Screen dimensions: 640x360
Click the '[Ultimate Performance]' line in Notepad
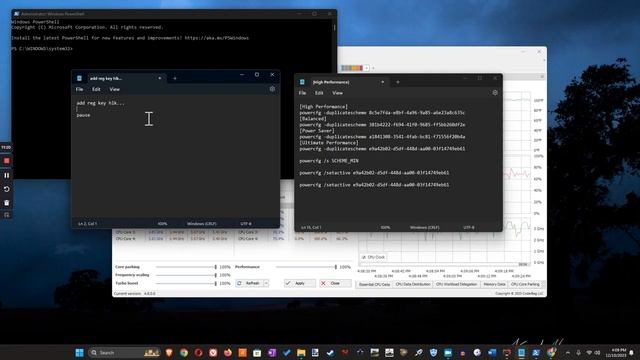click(329, 143)
